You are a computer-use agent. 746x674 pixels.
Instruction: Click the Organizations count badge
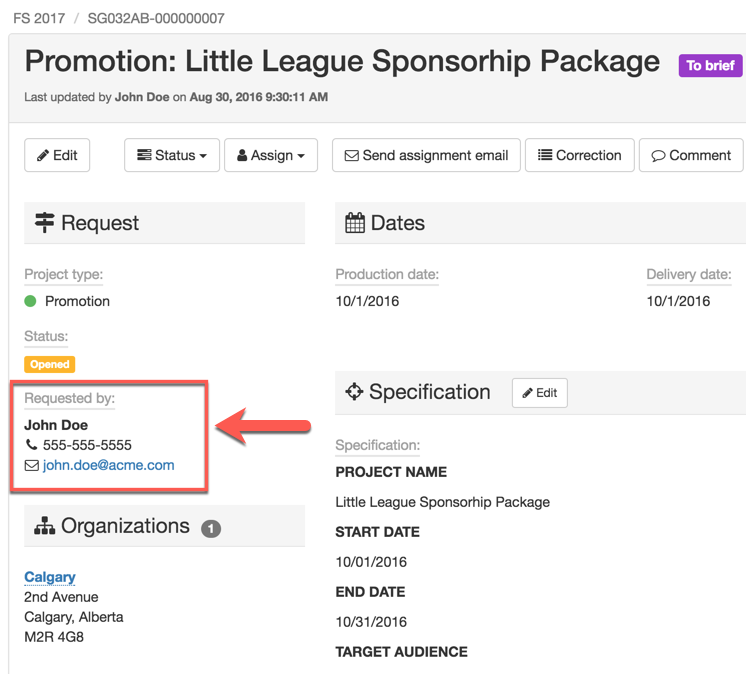[x=211, y=528]
